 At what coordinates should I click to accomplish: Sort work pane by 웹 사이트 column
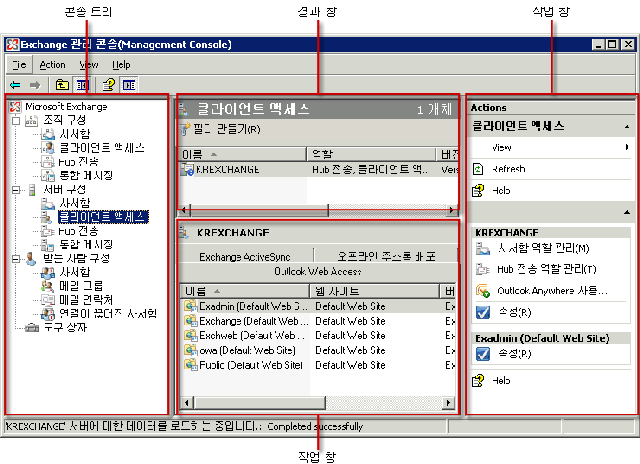click(374, 291)
